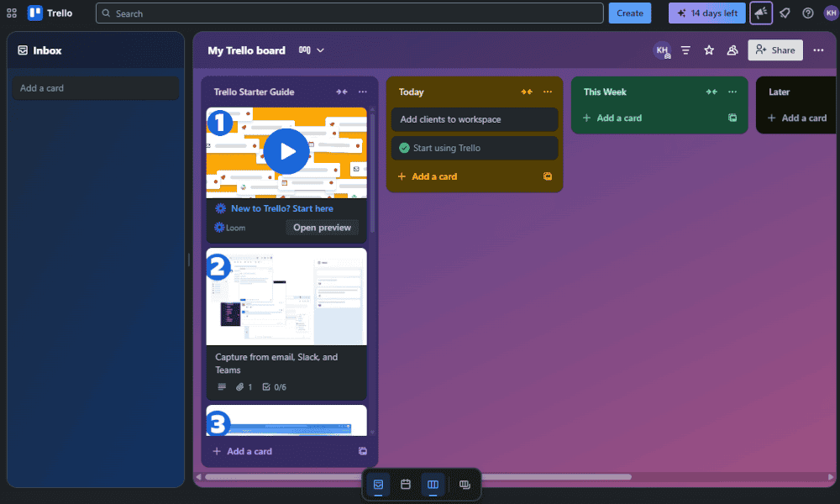Click the Starter Guide list vertical scrollbar
This screenshot has height=504, width=840.
click(372, 172)
